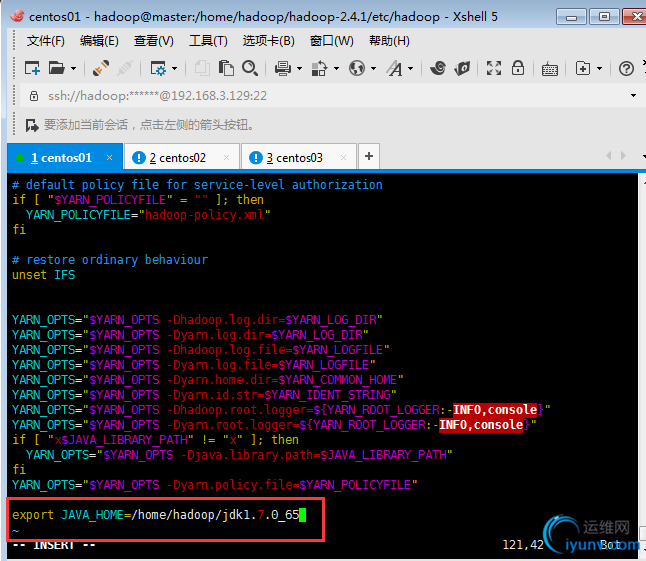Viewport: 646px width, 561px height.
Task: Expand the Print dropdown arrow
Action: [x=299, y=68]
